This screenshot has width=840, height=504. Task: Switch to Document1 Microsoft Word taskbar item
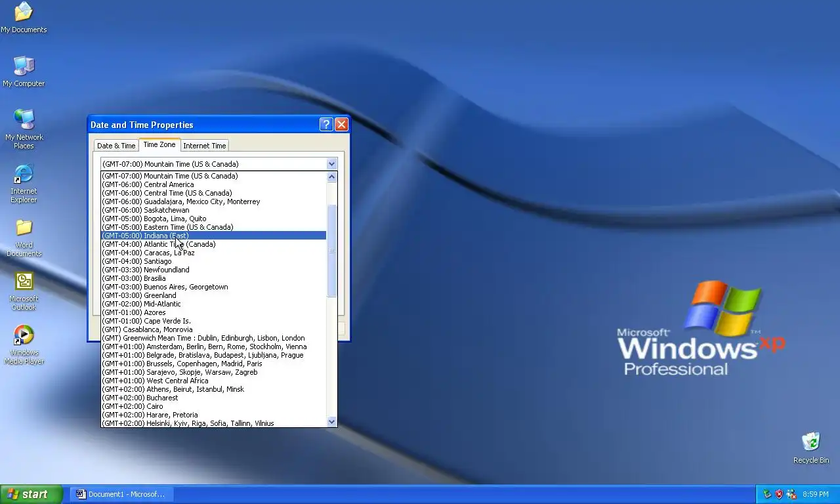[x=121, y=494]
